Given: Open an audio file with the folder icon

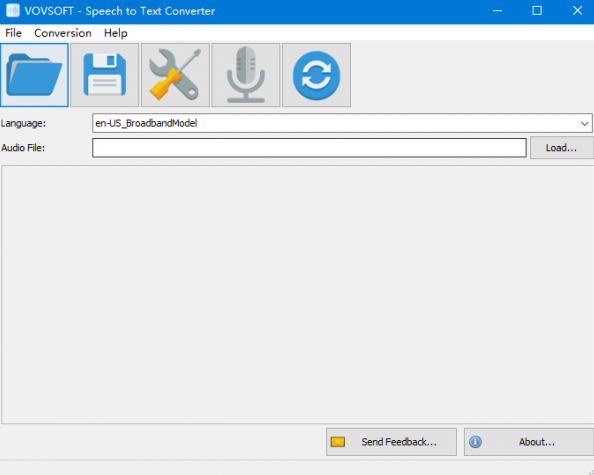Looking at the screenshot, I should pyautogui.click(x=34, y=75).
